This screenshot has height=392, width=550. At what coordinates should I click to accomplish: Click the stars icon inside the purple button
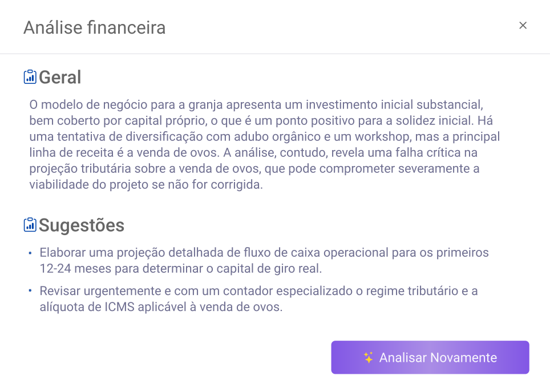[369, 357]
